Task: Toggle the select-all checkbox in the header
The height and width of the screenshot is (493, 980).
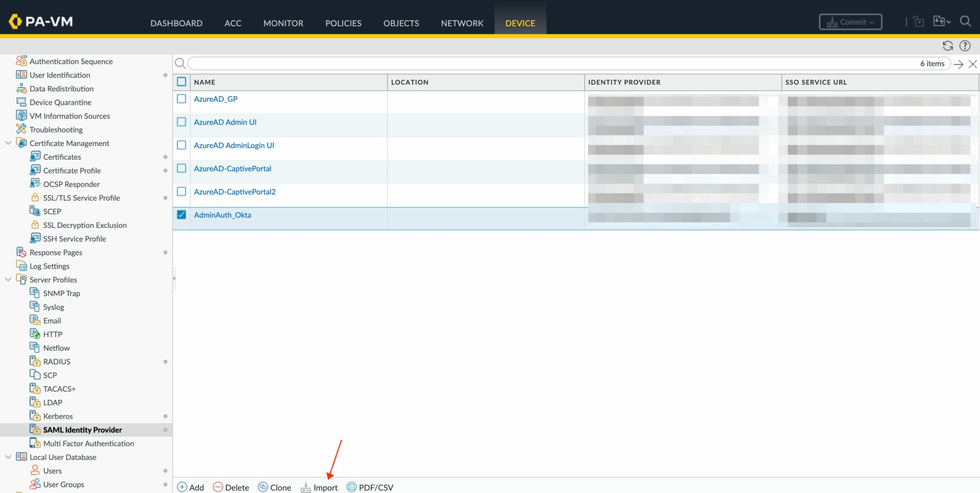Action: click(181, 82)
